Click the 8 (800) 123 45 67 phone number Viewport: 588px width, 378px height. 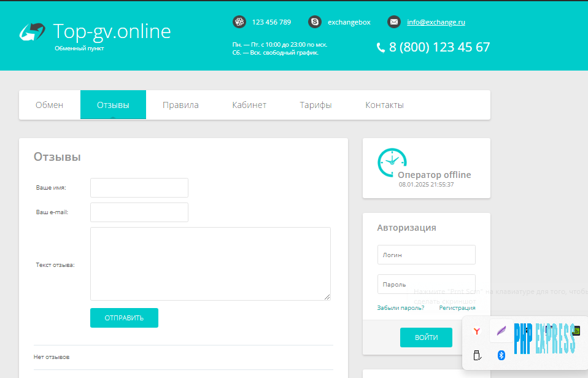pos(439,47)
